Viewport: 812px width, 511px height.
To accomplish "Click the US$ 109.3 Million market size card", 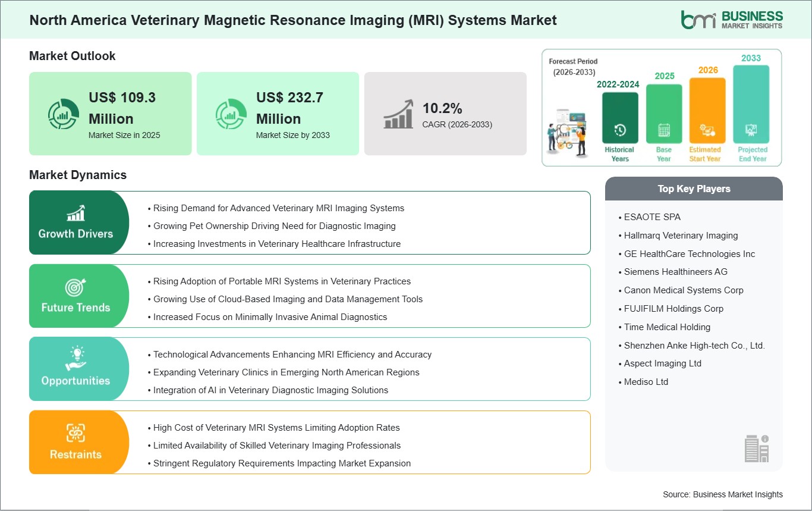I will (x=111, y=114).
